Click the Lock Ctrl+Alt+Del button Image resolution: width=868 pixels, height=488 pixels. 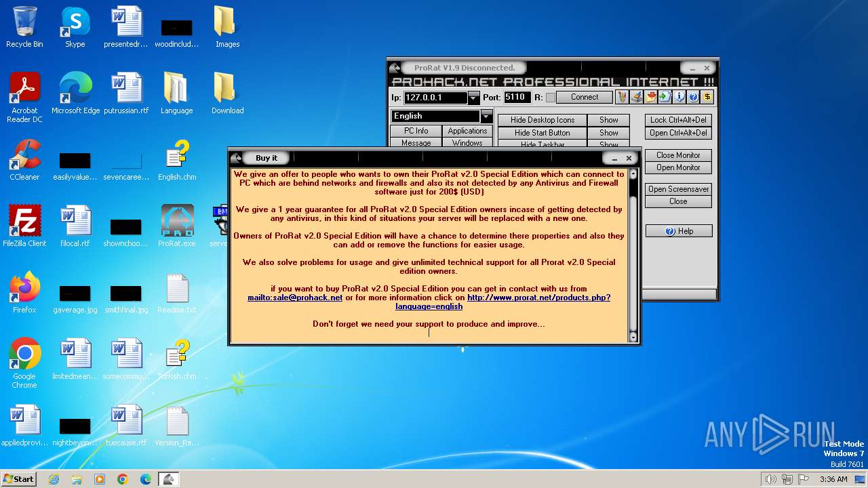(x=678, y=120)
